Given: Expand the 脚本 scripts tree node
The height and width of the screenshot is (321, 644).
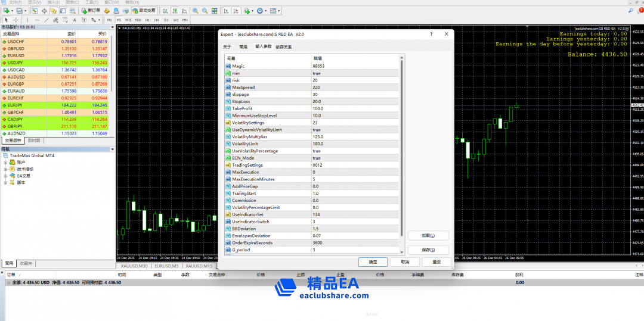Looking at the screenshot, I should pos(5,182).
